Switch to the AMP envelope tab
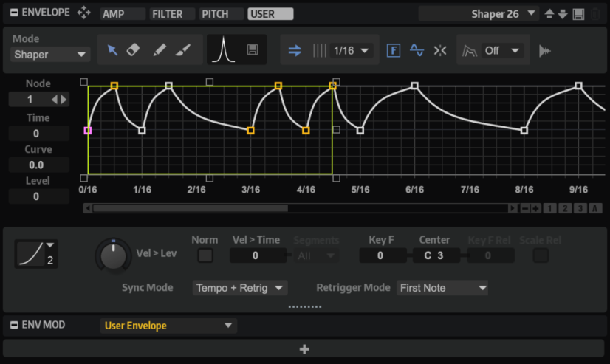Image resolution: width=610 pixels, height=364 pixels. (121, 14)
